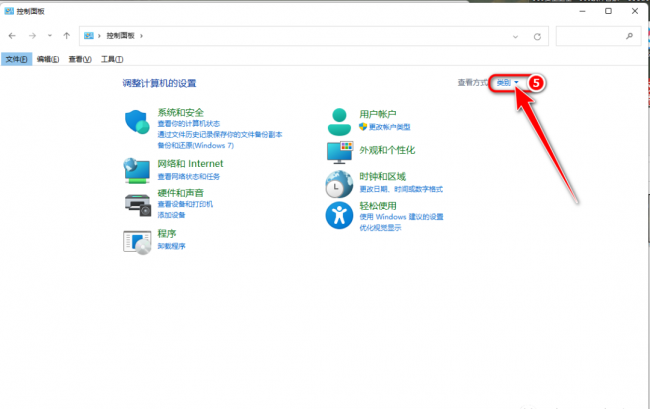Open the 网络和 Internet globe icon
Screen dimensions: 650x409
(x=136, y=170)
